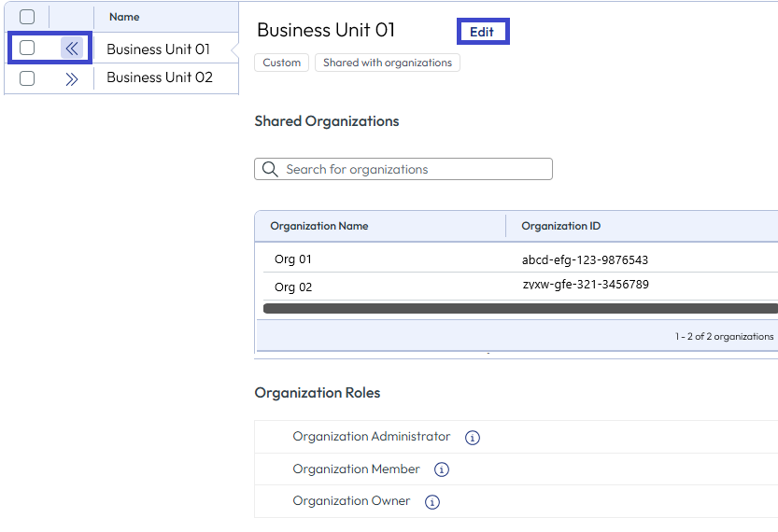This screenshot has height=532, width=778.
Task: Collapse details panel for Business Unit 01
Action: tap(72, 49)
